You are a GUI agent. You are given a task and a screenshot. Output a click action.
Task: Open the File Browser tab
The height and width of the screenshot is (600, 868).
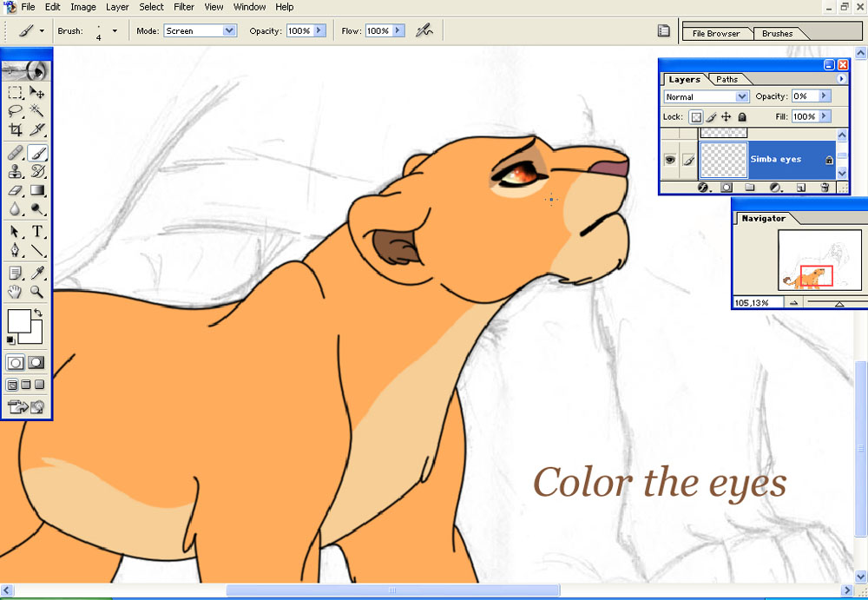coord(716,33)
